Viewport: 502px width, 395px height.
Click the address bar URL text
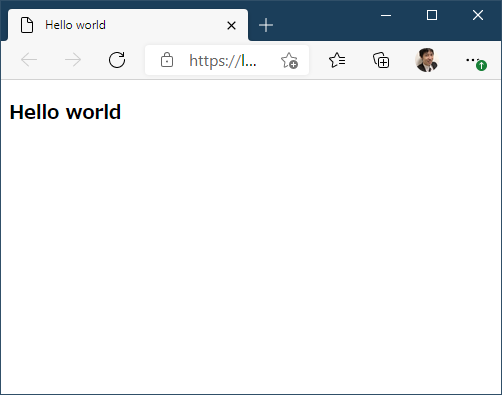(x=223, y=61)
